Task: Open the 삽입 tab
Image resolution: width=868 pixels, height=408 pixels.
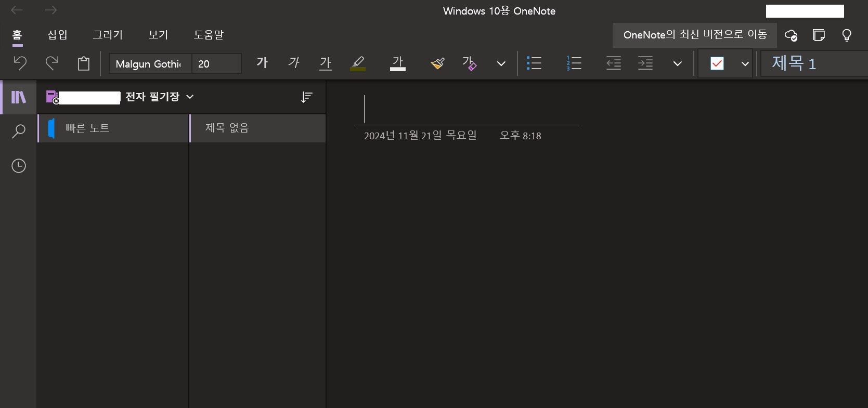Action: 58,35
